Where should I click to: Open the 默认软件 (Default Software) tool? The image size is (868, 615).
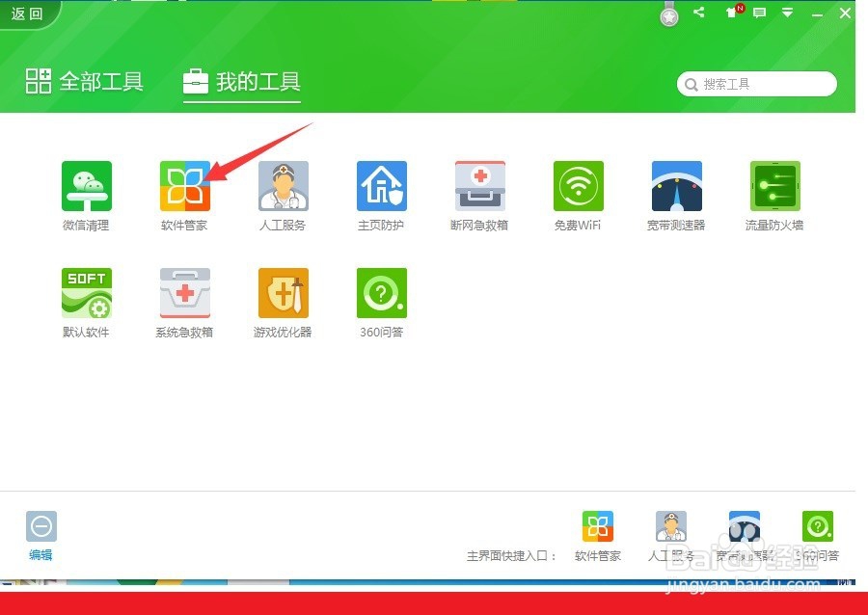86,292
